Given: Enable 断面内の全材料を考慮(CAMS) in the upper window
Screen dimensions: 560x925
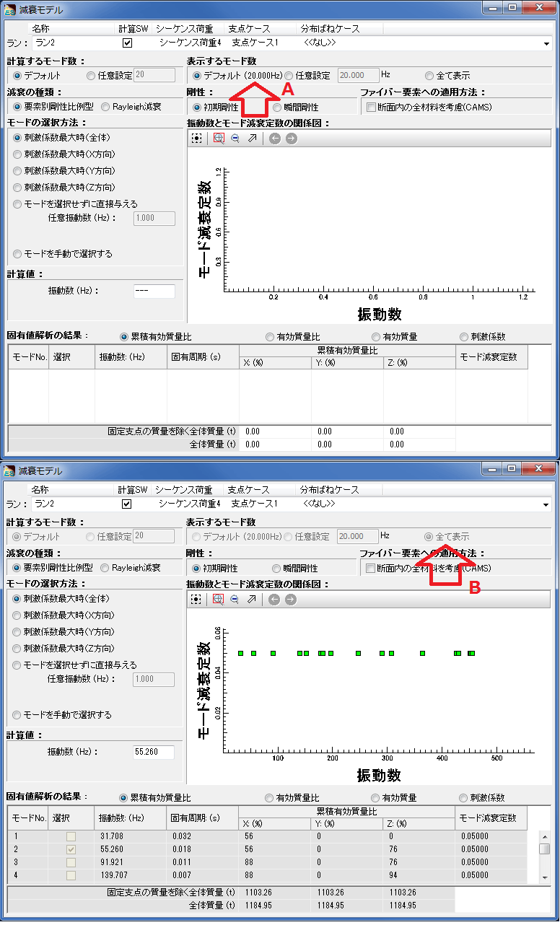Looking at the screenshot, I should [371, 108].
